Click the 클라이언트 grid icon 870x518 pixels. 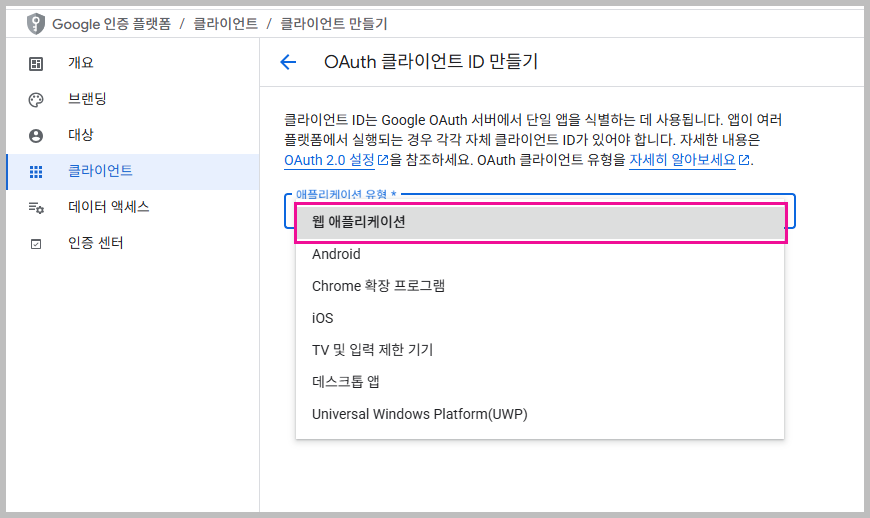[36, 172]
